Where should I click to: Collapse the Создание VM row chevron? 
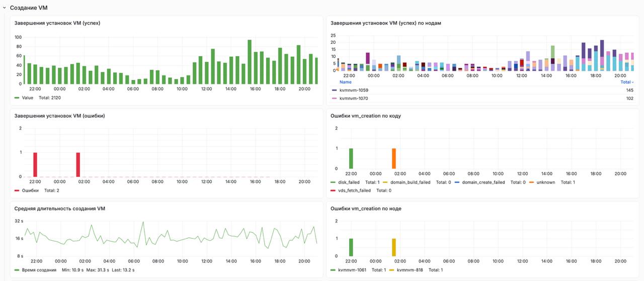[x=4, y=8]
